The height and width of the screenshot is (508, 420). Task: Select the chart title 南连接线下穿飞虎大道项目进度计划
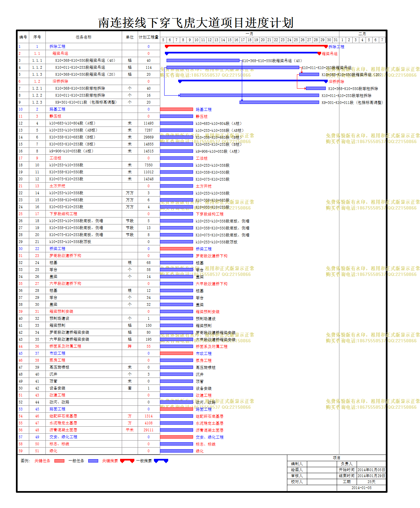[x=196, y=23]
